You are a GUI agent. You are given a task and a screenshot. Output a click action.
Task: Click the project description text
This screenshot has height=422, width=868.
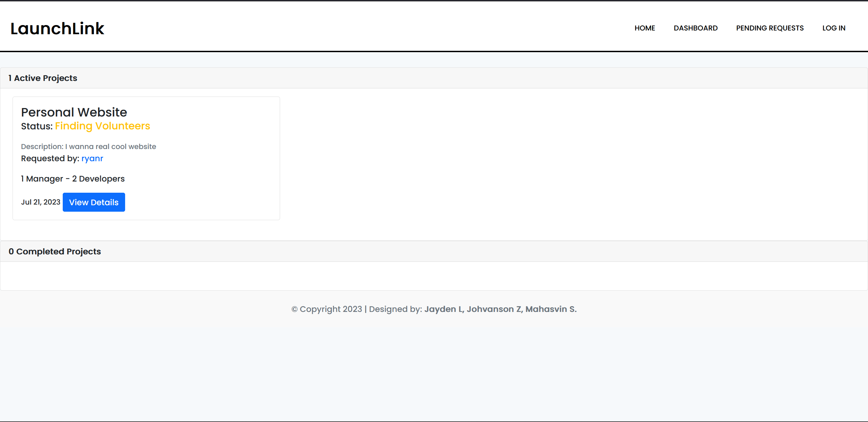(x=88, y=147)
